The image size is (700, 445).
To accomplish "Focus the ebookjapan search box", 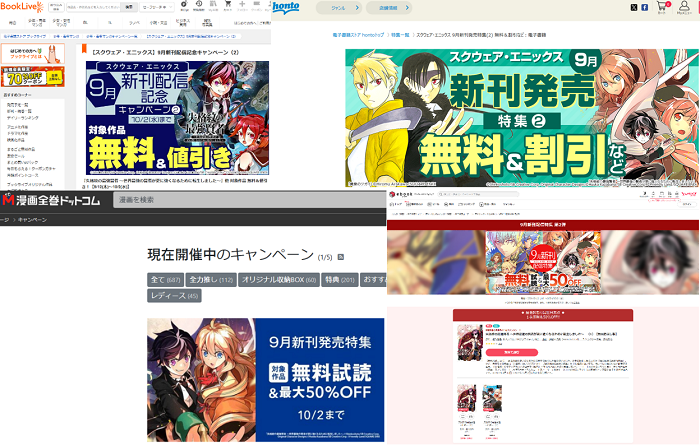I will coord(478,194).
